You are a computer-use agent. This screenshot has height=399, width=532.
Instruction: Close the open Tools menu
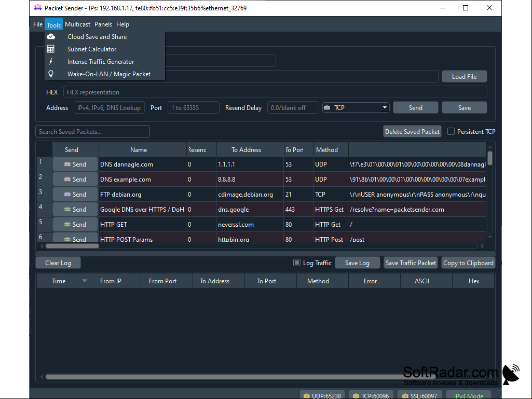(x=53, y=24)
